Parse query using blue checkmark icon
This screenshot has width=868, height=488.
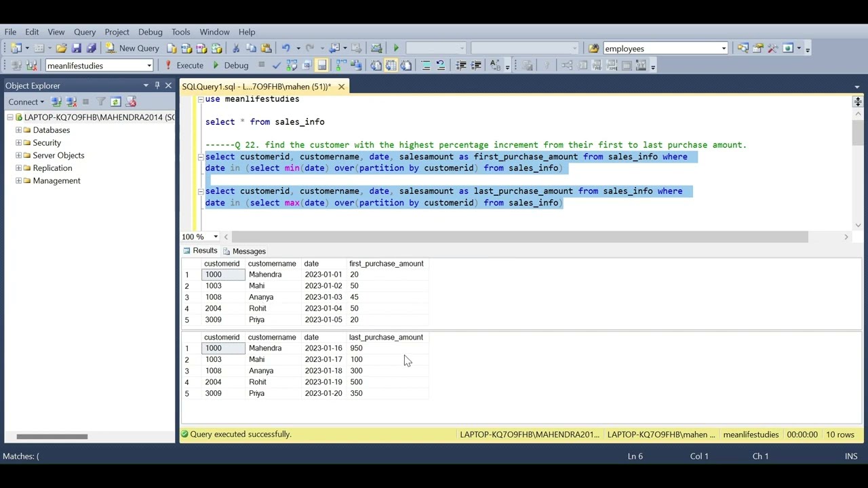coord(277,66)
